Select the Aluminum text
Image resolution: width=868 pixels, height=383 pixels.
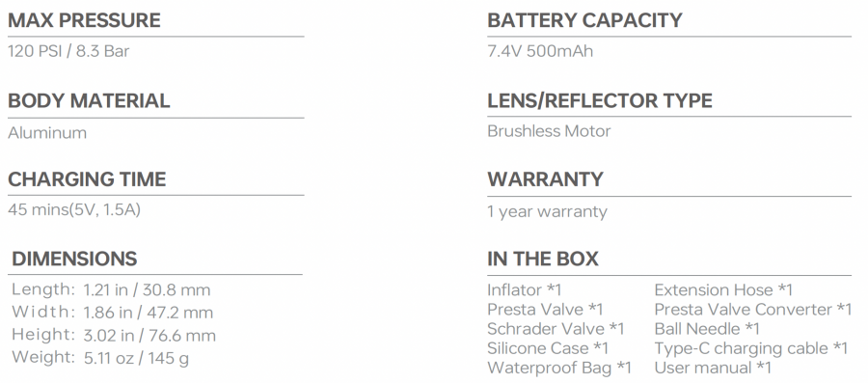pos(47,133)
